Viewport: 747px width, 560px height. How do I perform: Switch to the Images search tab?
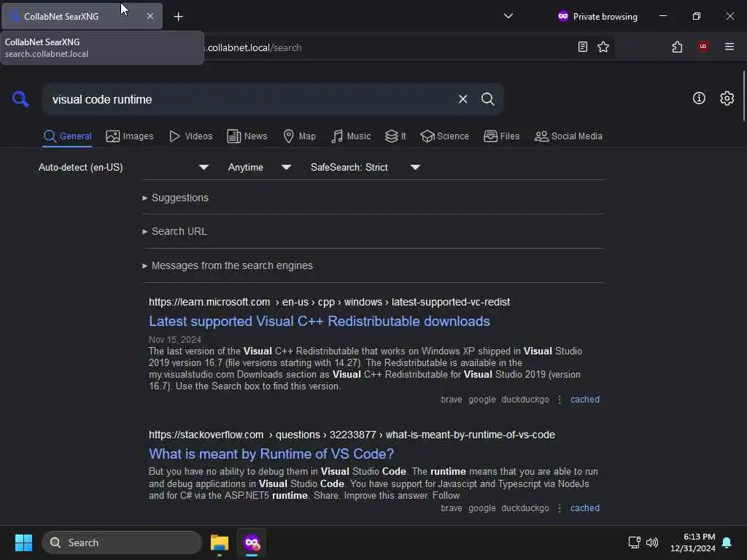coord(130,136)
